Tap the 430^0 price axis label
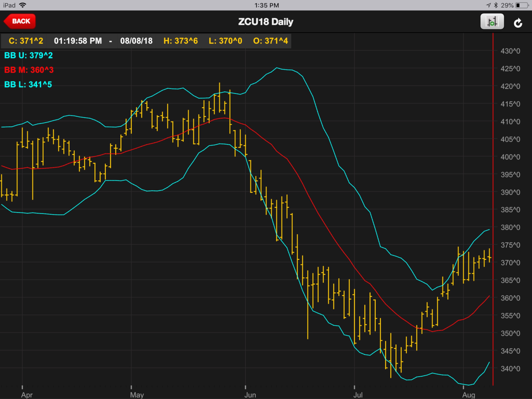Screen dimensions: 532x399 [x=510, y=51]
